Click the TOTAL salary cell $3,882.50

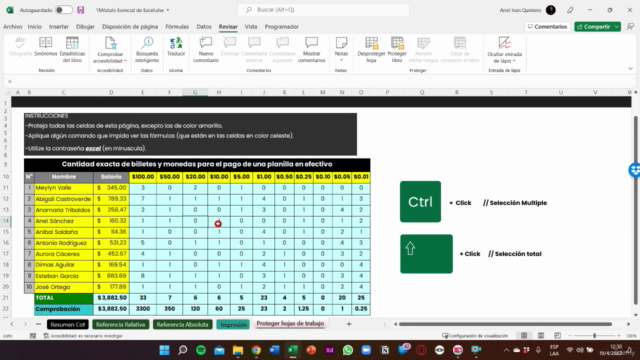pos(111,298)
